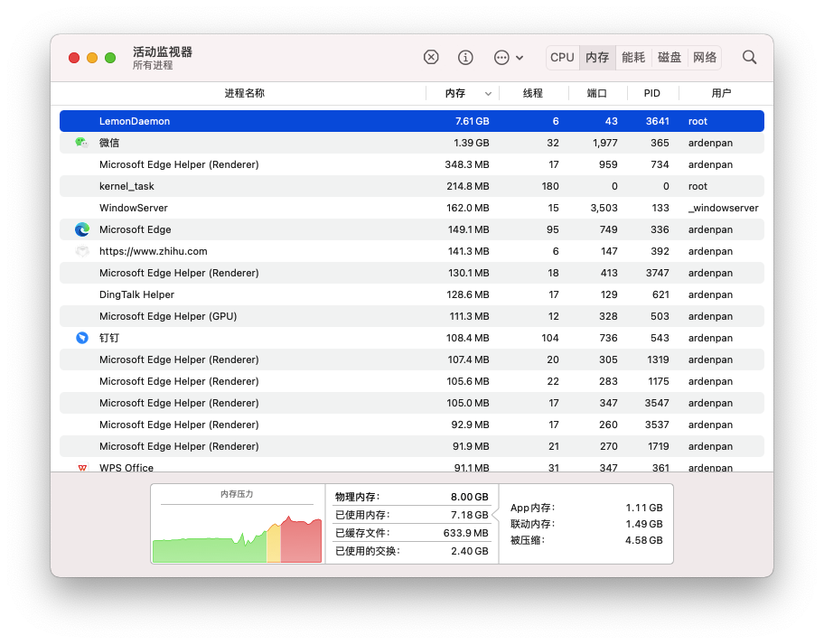The image size is (824, 644).
Task: Expand the dropdown chevron beside the ellipsis
Action: (x=520, y=58)
